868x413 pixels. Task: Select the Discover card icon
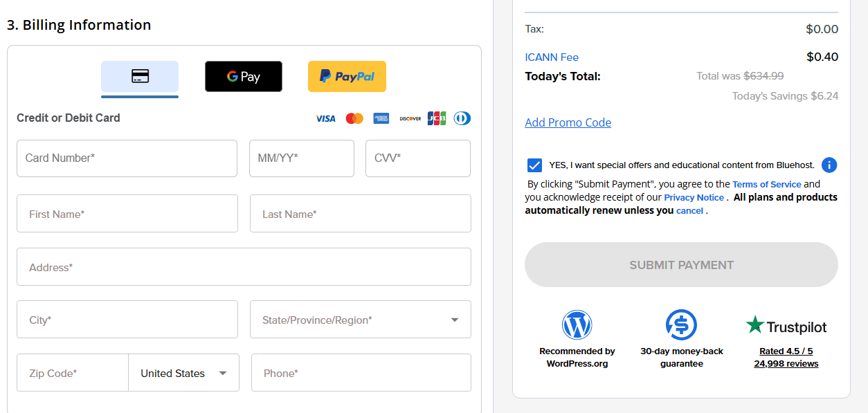pos(409,118)
